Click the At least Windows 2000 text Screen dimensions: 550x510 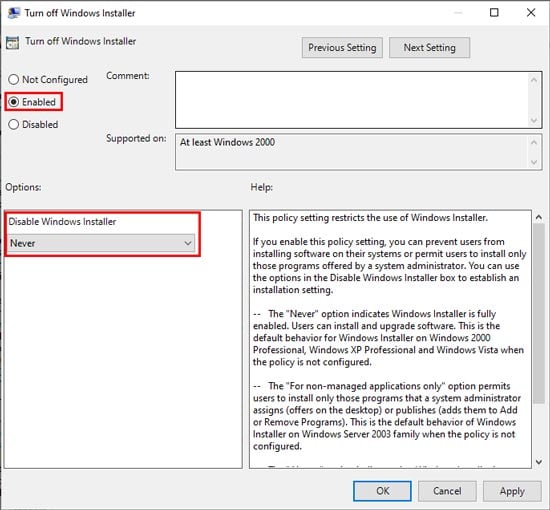tap(227, 142)
